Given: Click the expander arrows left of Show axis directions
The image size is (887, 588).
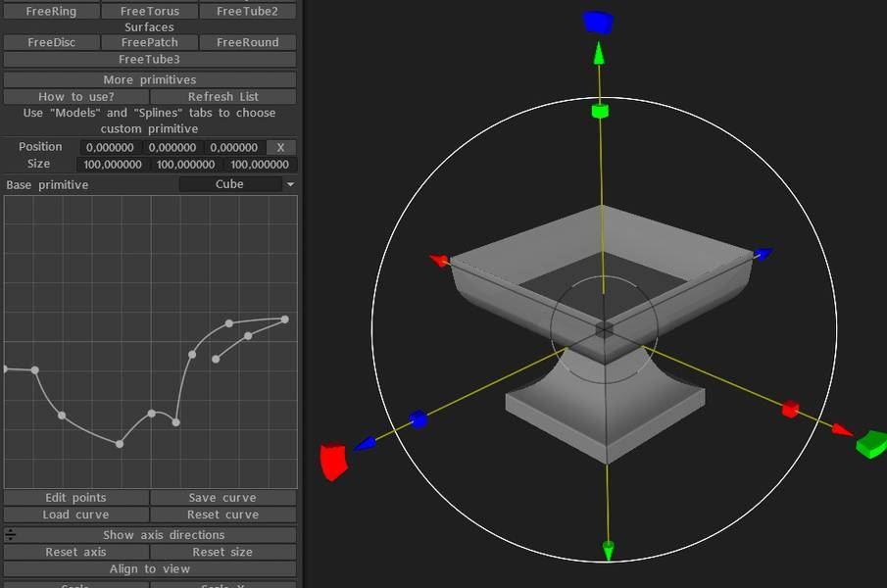Looking at the screenshot, I should pyautogui.click(x=10, y=535).
